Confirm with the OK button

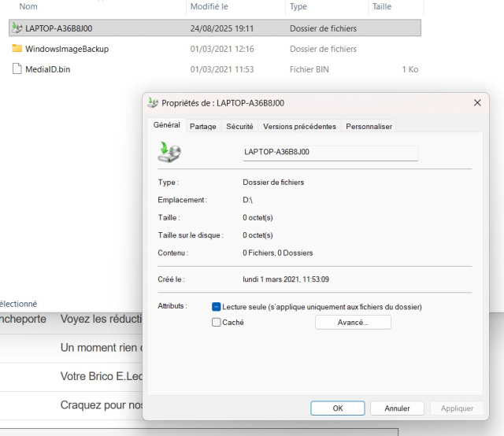tap(337, 408)
